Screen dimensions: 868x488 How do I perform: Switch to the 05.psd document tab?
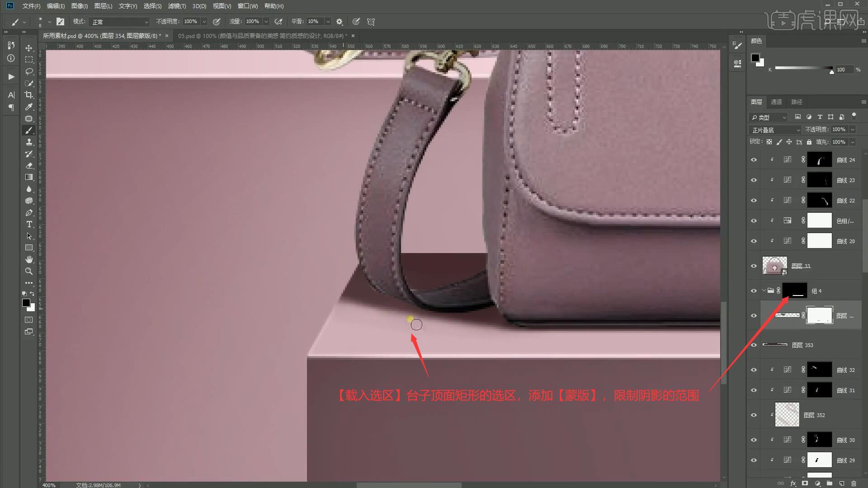coord(262,36)
